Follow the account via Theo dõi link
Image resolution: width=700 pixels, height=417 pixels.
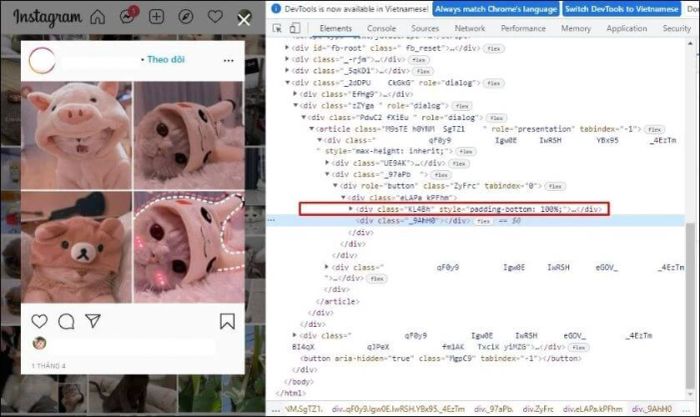(x=166, y=60)
